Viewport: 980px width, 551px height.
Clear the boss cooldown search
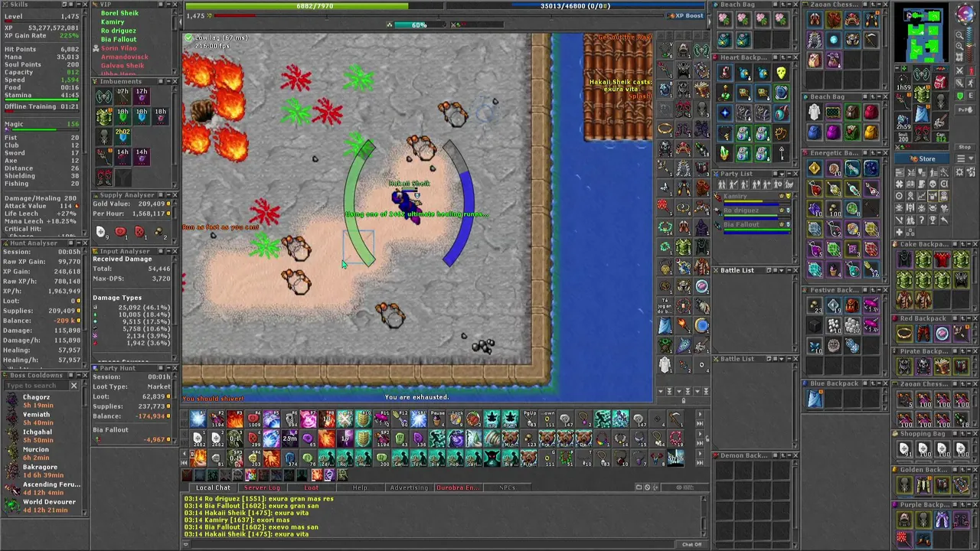pyautogui.click(x=74, y=386)
